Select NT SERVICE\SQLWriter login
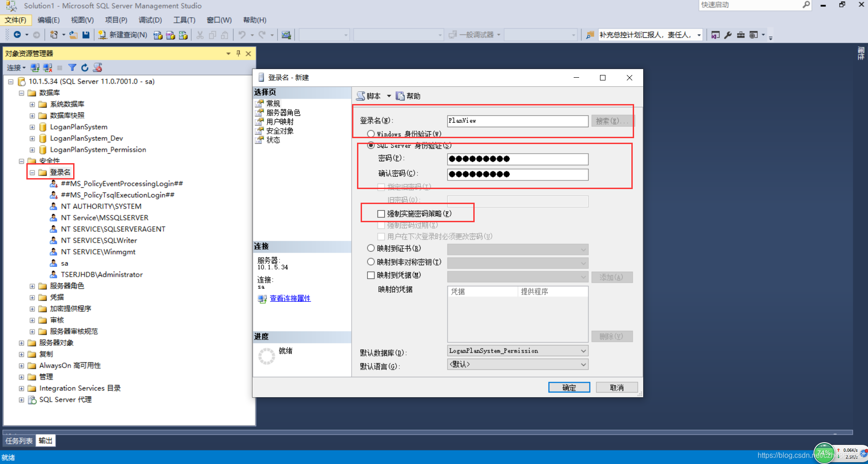 coord(99,240)
